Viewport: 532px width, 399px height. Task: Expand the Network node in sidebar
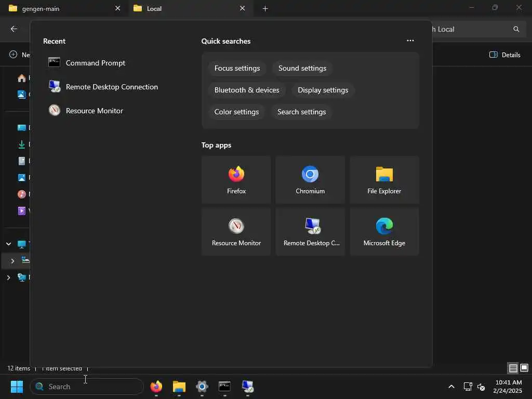pyautogui.click(x=8, y=277)
